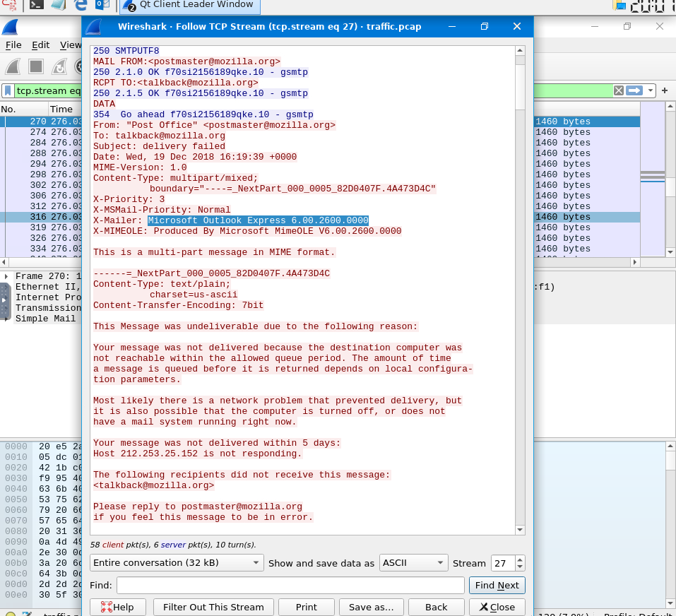676x616 pixels.
Task: Switch to Qt Client Leader Window taskbar item
Action: pos(189,5)
